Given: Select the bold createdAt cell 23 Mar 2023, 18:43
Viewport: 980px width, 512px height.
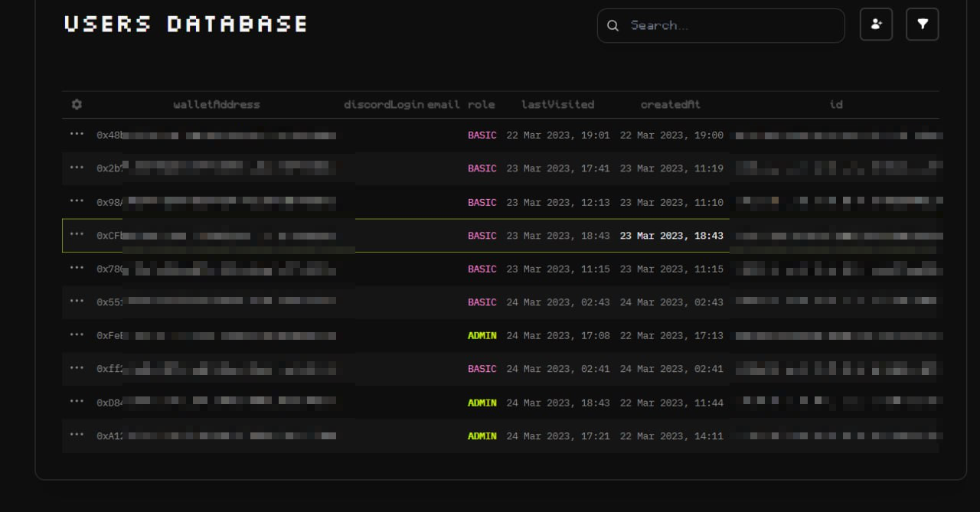Looking at the screenshot, I should tap(671, 236).
